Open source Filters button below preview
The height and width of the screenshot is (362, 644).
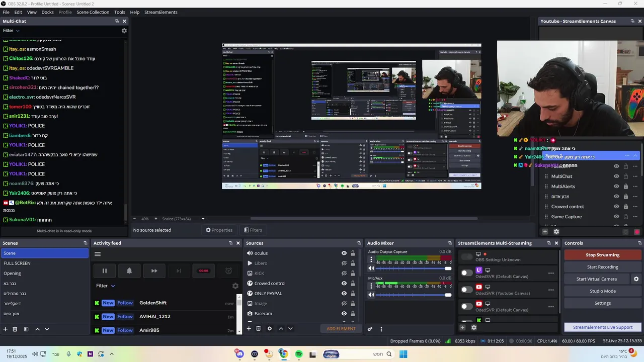tap(253, 230)
